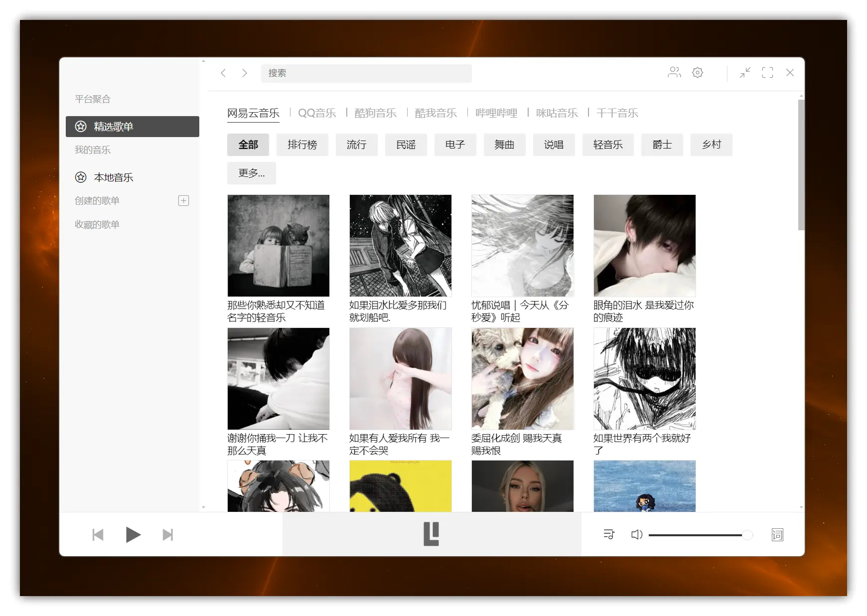
Task: Play the current track
Action: tap(133, 535)
